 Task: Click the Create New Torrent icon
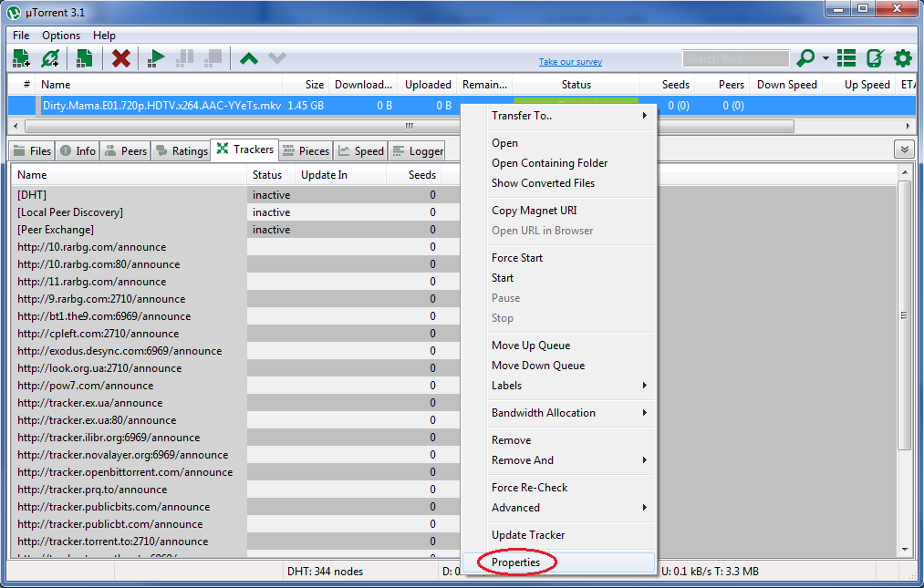[84, 58]
